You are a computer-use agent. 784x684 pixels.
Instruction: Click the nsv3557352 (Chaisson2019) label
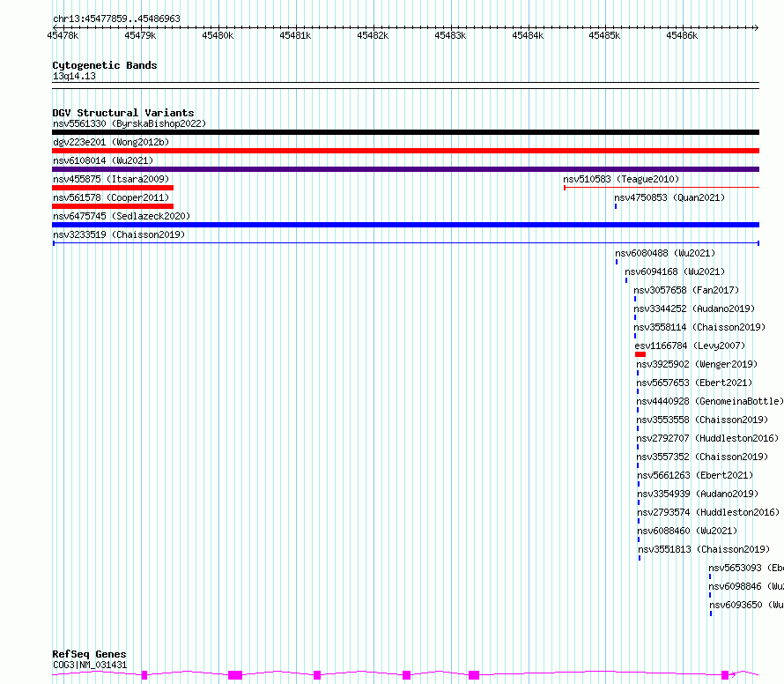[702, 457]
